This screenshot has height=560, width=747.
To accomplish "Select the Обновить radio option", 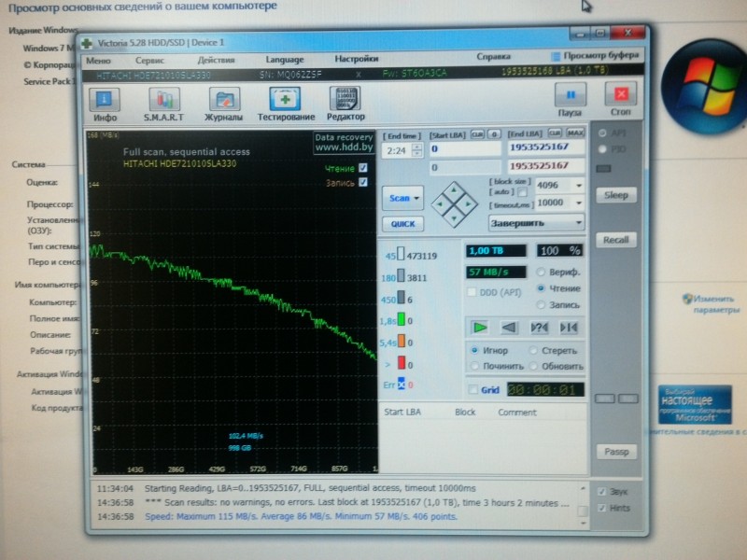I will pyautogui.click(x=533, y=366).
